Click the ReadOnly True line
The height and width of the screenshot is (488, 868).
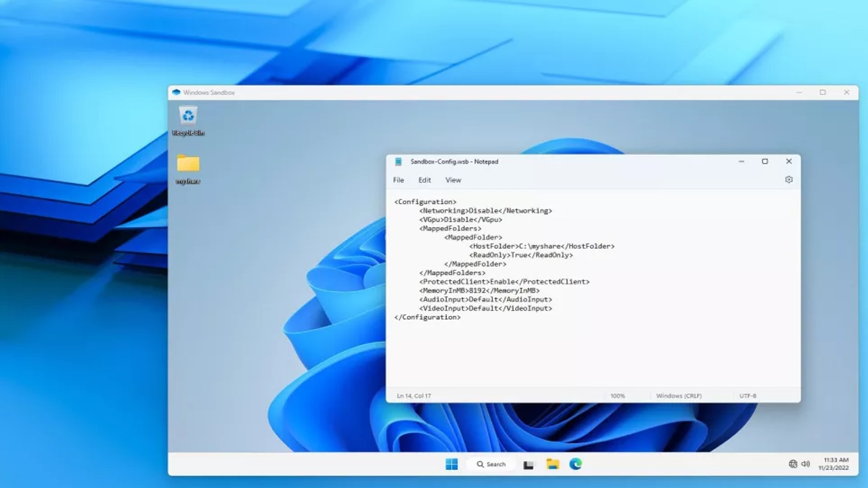521,255
